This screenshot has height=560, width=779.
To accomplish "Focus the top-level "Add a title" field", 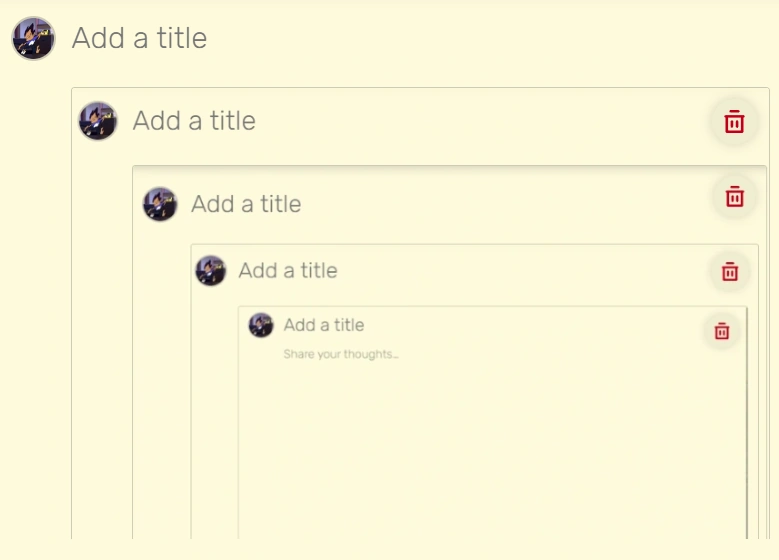I will pos(140,38).
